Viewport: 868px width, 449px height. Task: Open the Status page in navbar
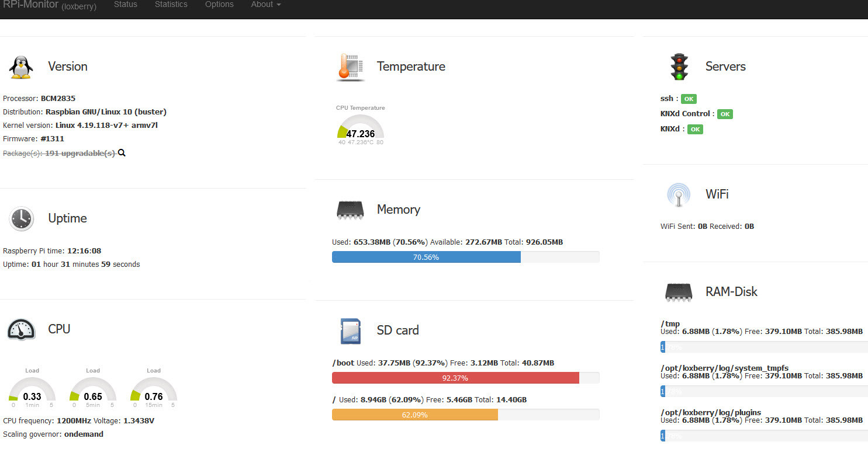(x=126, y=5)
